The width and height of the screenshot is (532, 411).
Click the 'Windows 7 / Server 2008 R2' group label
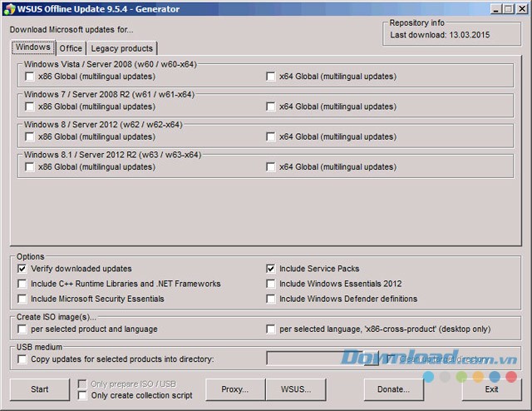(x=109, y=94)
